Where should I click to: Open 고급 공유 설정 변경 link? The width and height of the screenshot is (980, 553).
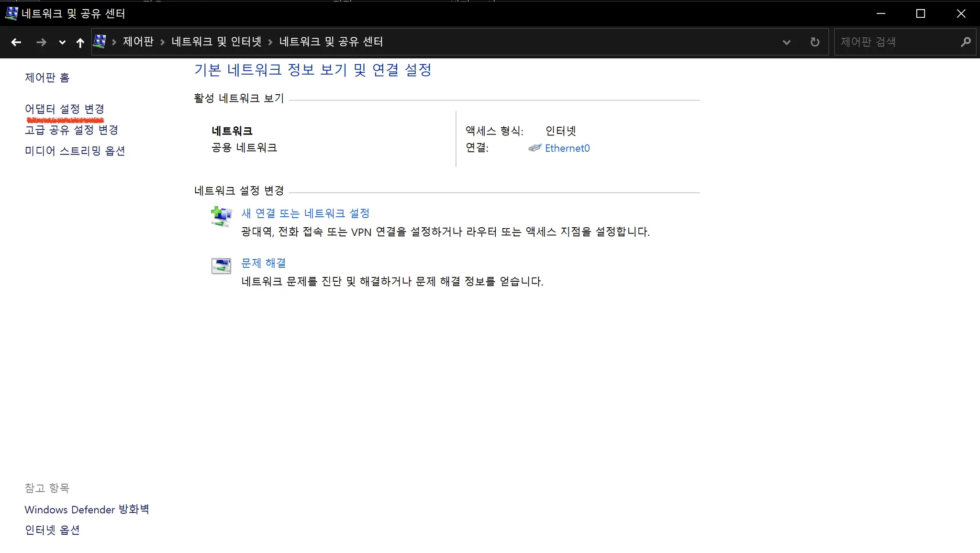pyautogui.click(x=71, y=130)
